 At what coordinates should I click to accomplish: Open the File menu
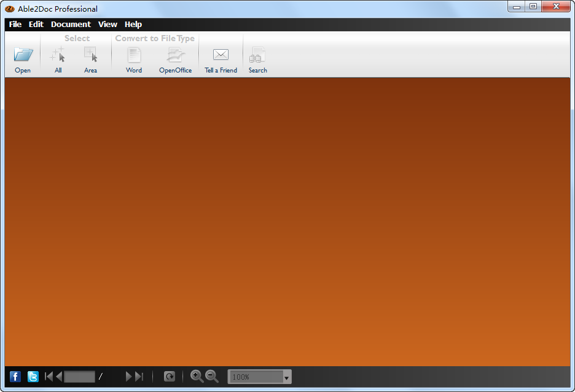point(15,24)
